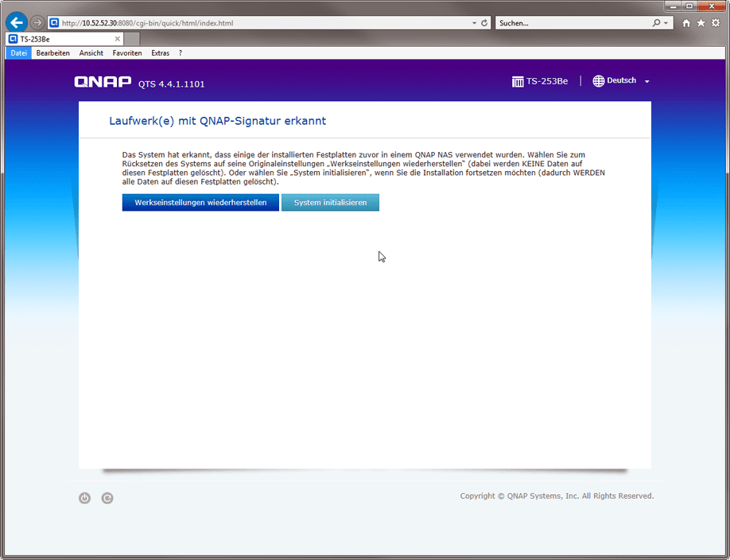Open a new blank tab
This screenshot has width=730, height=560.
132,39
